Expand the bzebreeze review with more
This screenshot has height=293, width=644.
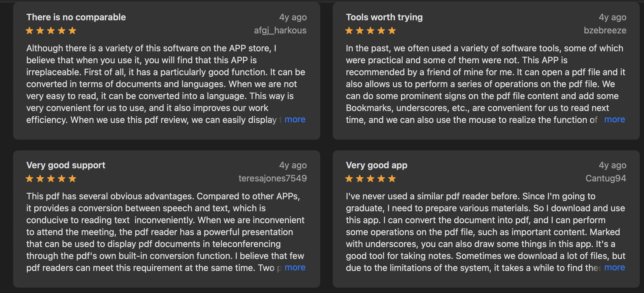tap(614, 119)
